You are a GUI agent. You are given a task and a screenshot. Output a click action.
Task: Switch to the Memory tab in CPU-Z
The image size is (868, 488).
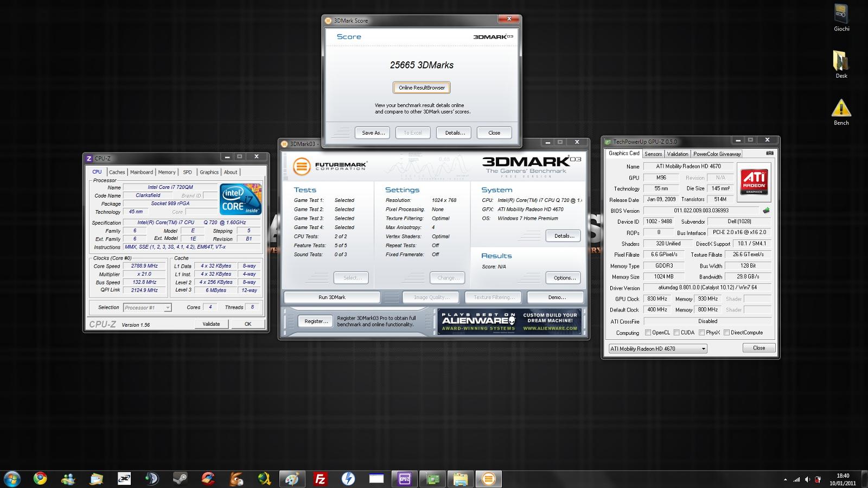tap(167, 172)
